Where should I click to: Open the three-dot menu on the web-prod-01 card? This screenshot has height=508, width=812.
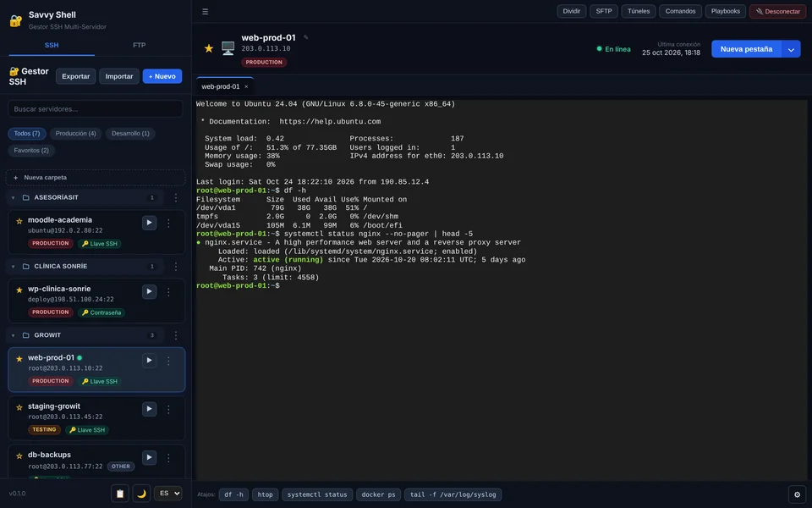coord(168,361)
